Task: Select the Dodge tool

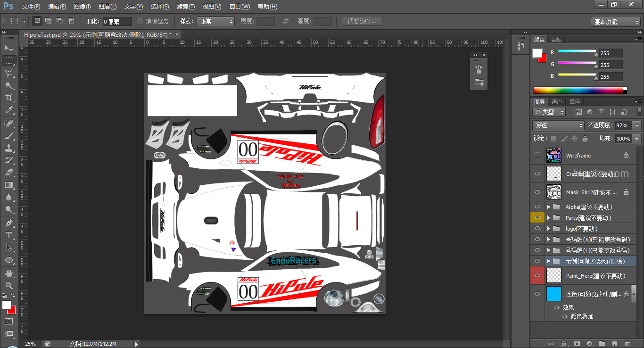Action: tap(9, 209)
